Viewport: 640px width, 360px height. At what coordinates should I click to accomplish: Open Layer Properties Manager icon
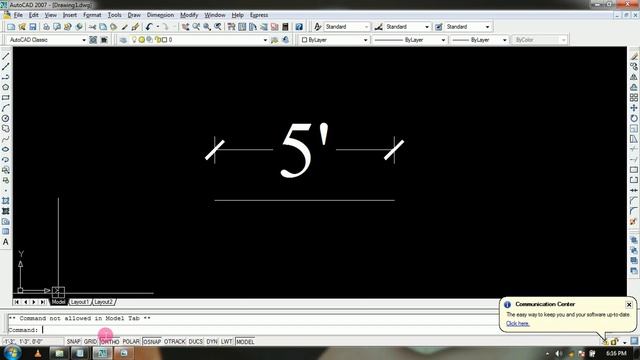[123, 40]
